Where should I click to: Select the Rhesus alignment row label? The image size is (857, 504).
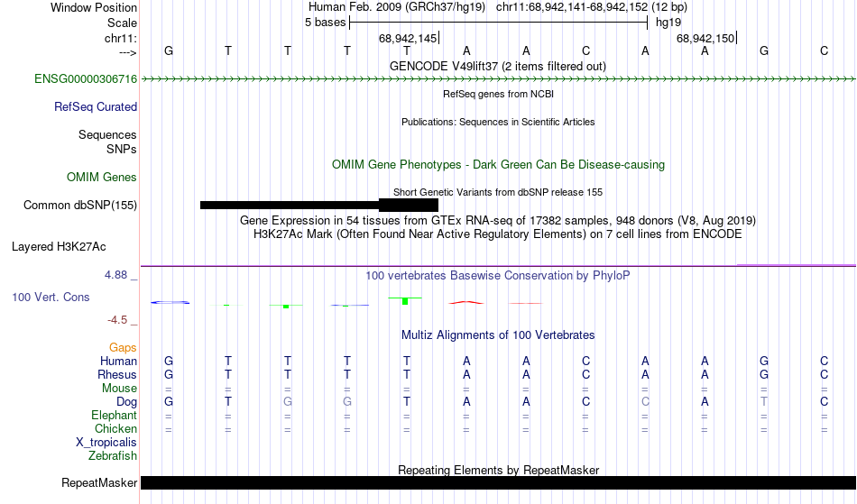117,375
